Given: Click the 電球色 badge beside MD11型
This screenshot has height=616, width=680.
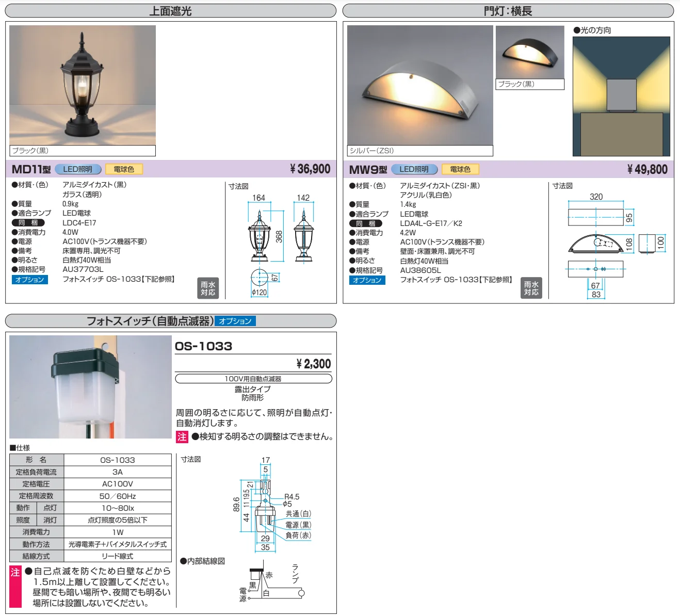Looking at the screenshot, I should coord(124,169).
